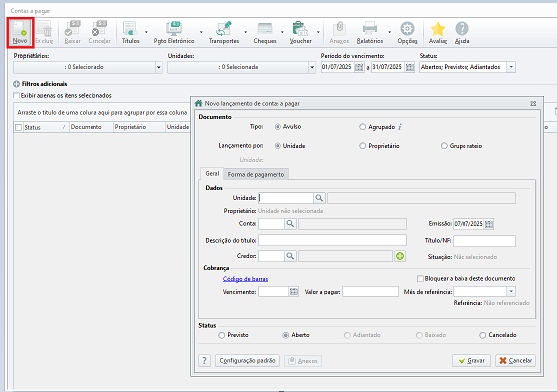Open the Relatórios printer icon
The width and height of the screenshot is (557, 392).
click(370, 33)
